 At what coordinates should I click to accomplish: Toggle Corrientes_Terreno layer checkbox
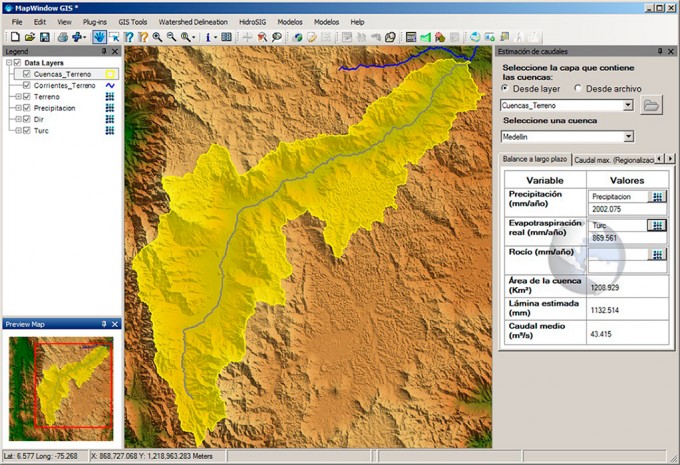point(27,85)
